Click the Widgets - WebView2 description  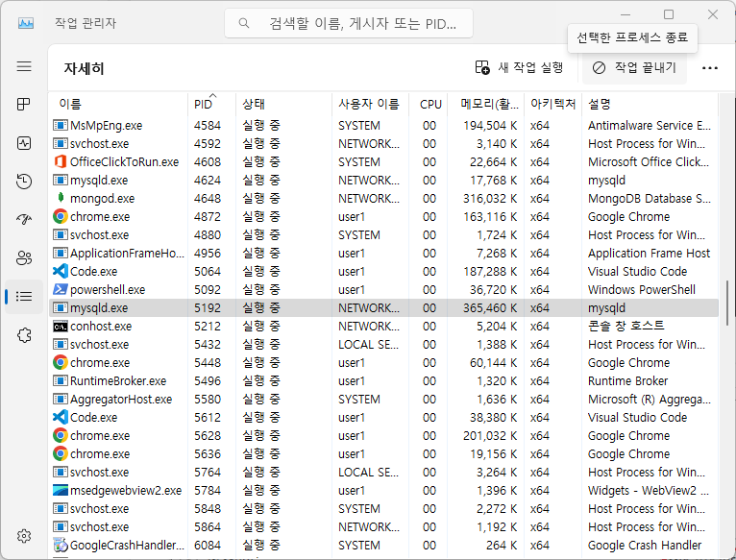coord(649,490)
